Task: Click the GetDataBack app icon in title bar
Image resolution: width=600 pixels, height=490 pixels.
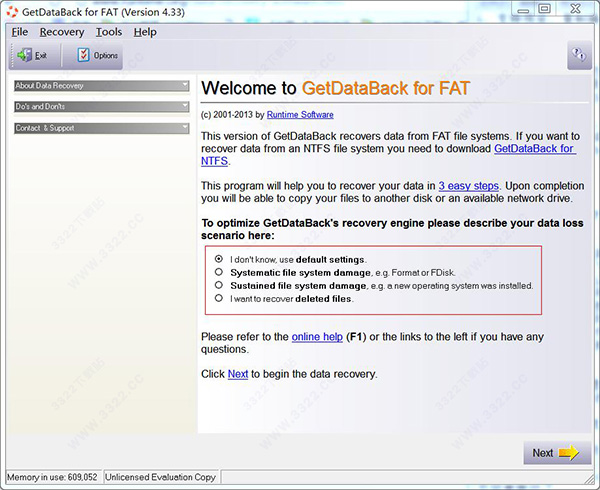Action: (x=12, y=12)
